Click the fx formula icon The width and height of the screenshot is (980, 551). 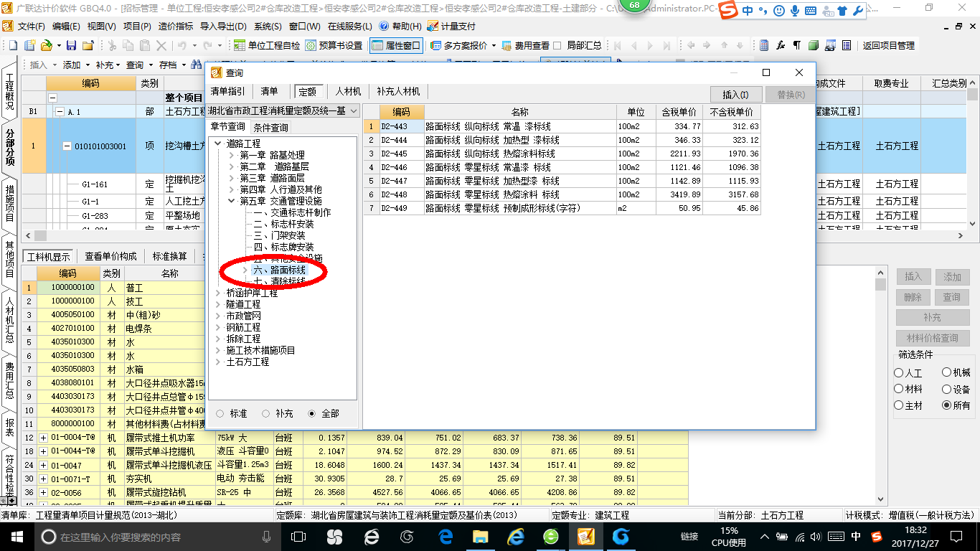coord(781,45)
